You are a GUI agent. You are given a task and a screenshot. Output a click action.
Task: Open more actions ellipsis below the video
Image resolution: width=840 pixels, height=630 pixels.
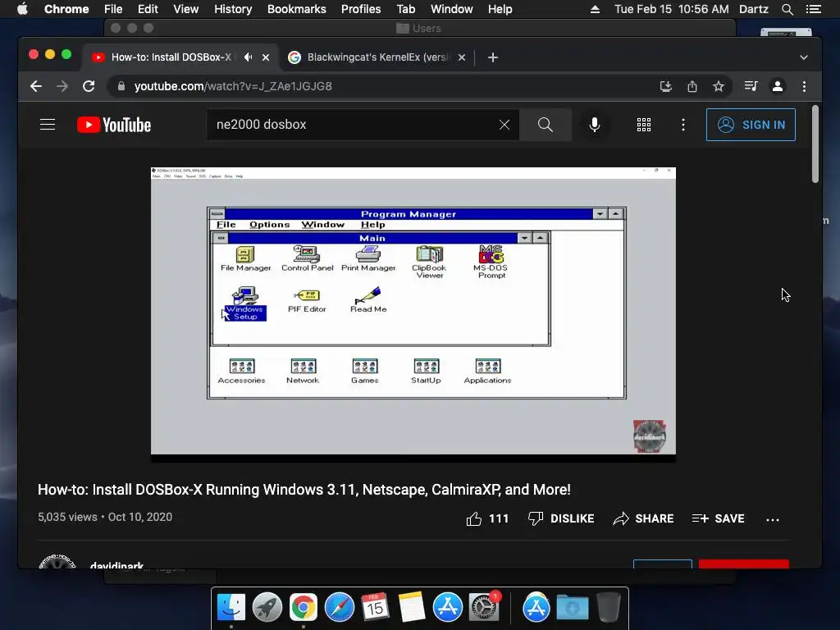(773, 519)
